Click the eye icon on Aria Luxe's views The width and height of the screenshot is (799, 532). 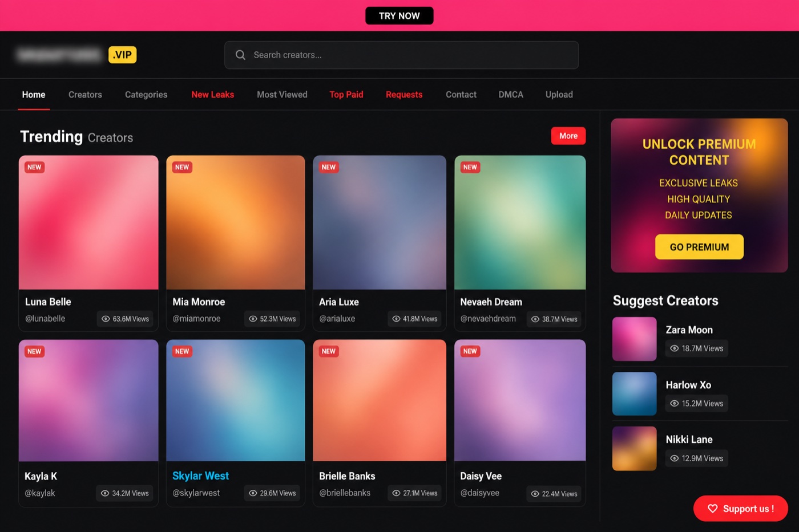(x=396, y=319)
